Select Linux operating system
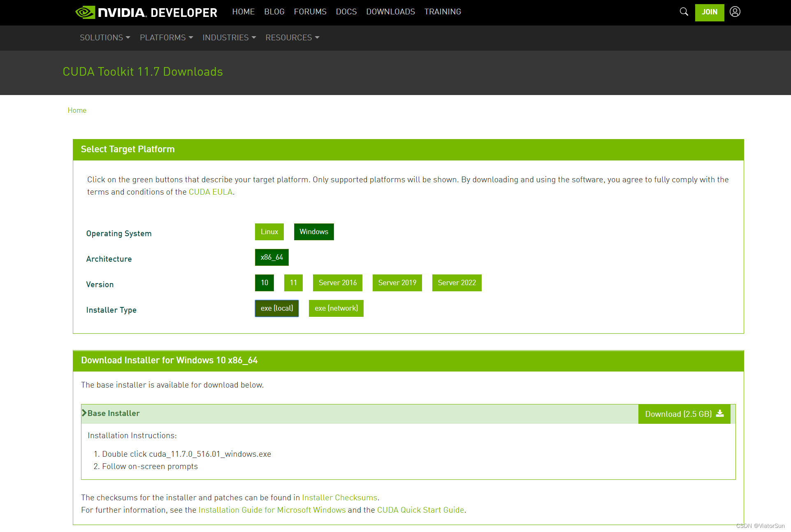Image resolution: width=791 pixels, height=532 pixels. [269, 232]
